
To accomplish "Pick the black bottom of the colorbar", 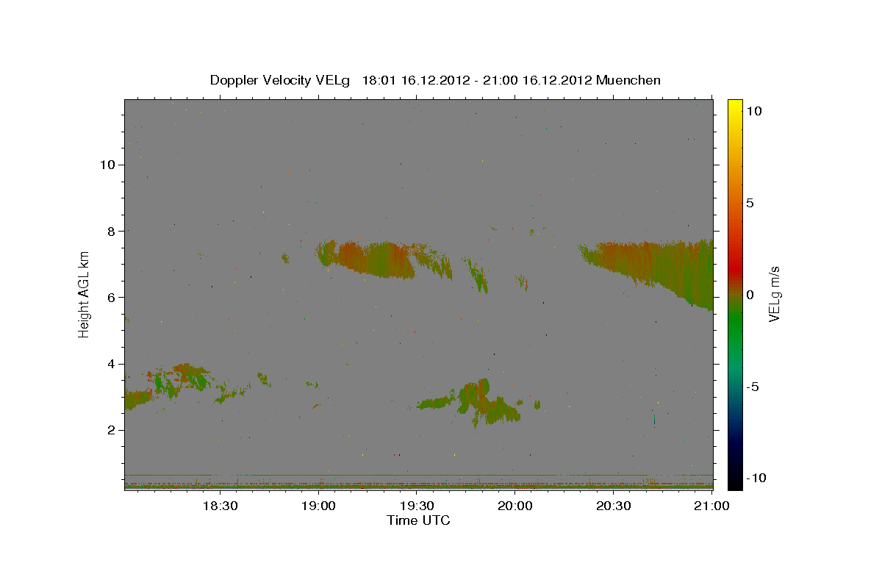I will [734, 481].
